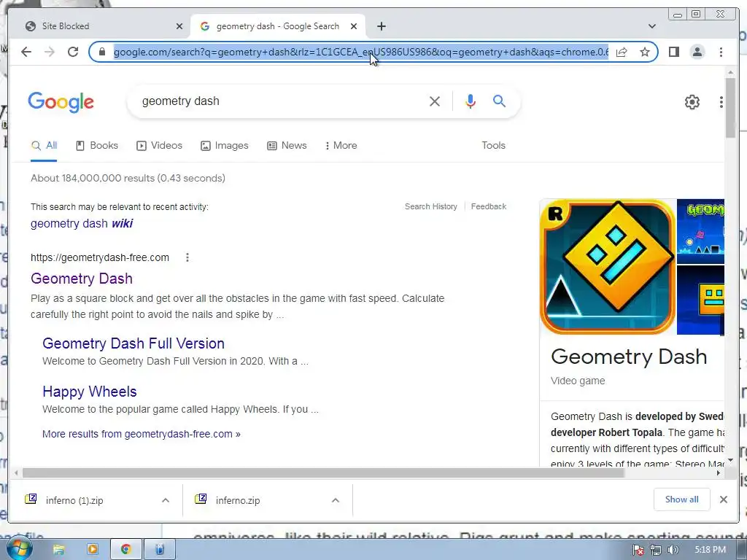Open the Chrome profile avatar
The height and width of the screenshot is (560, 747).
tap(697, 52)
